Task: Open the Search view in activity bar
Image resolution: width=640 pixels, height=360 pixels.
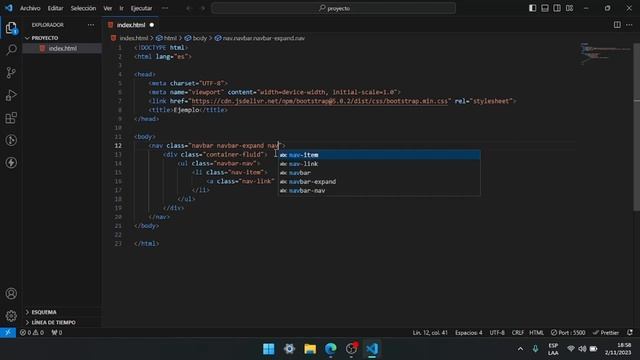Action: [11, 50]
